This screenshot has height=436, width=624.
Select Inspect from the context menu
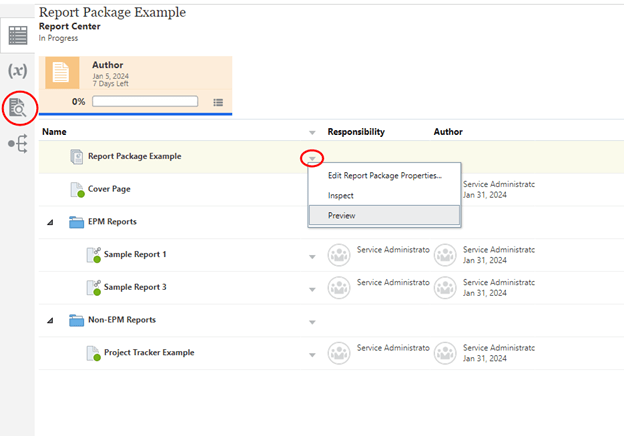point(341,196)
